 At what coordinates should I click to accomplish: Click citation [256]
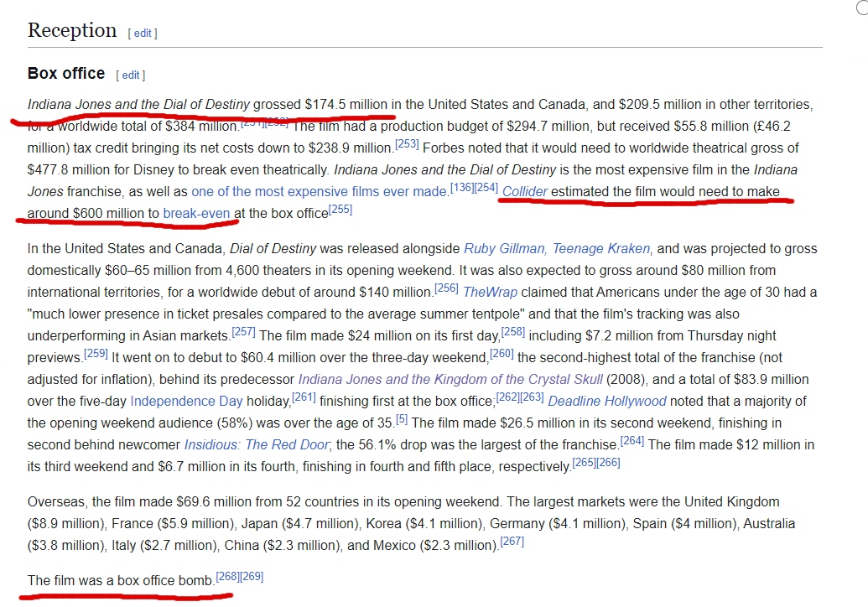(x=446, y=288)
